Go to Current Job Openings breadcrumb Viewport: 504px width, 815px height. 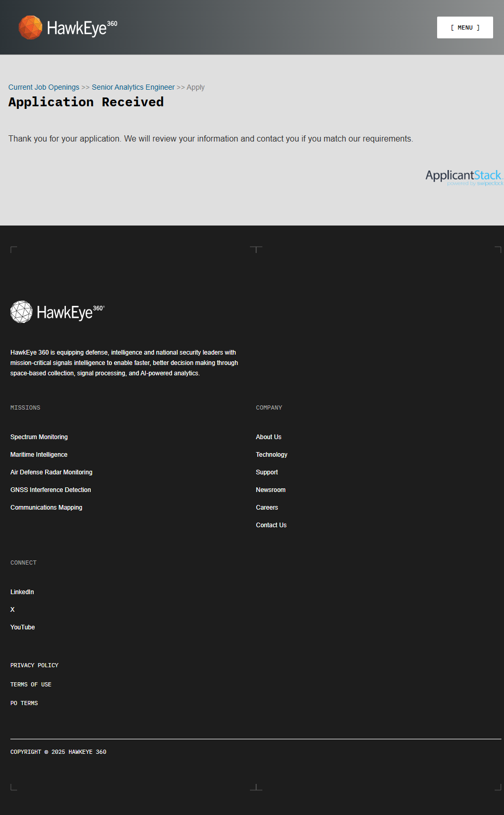44,87
